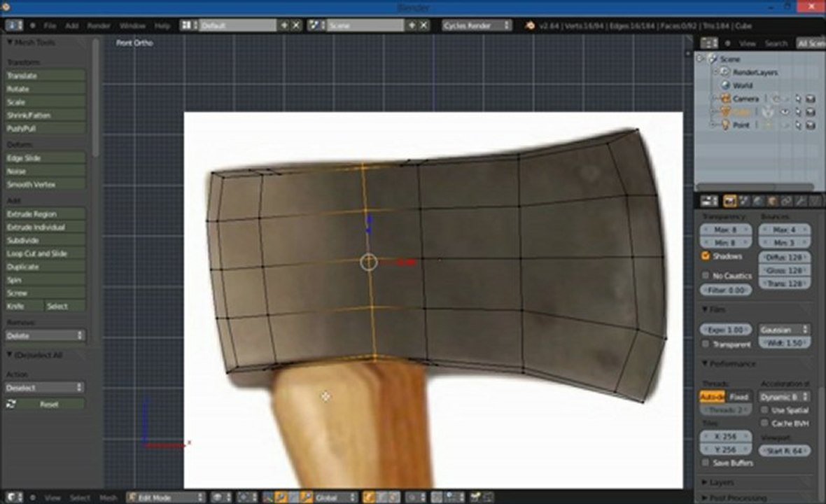Open Scene properties tab icon
826x504 pixels.
744,201
